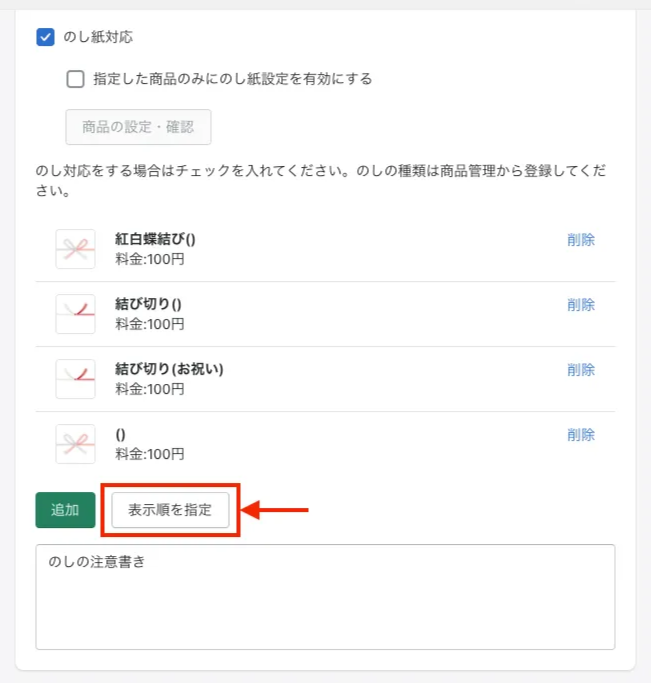651x683 pixels.
Task: Open 表示順を指定 to set display order
Action: [170, 510]
